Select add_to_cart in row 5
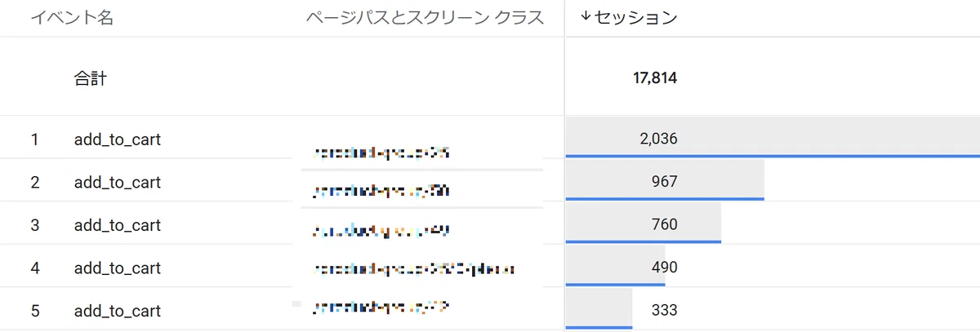The height and width of the screenshot is (332, 980). 117,311
